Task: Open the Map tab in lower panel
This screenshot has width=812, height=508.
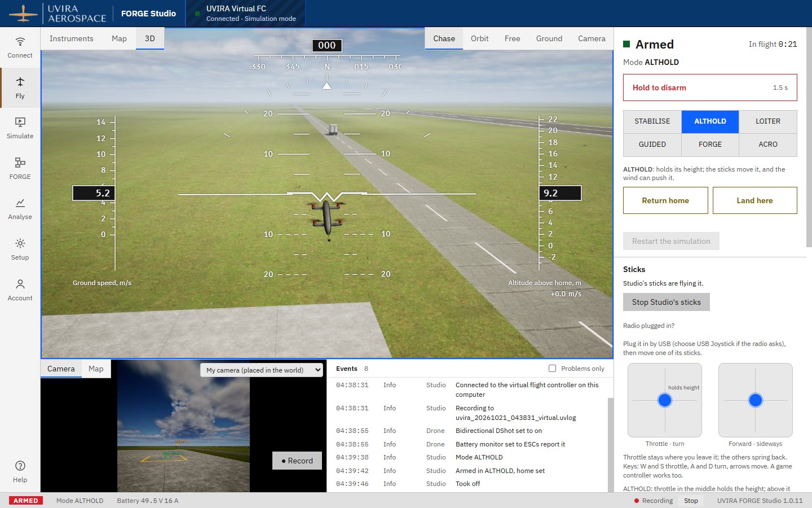Action: pos(96,369)
